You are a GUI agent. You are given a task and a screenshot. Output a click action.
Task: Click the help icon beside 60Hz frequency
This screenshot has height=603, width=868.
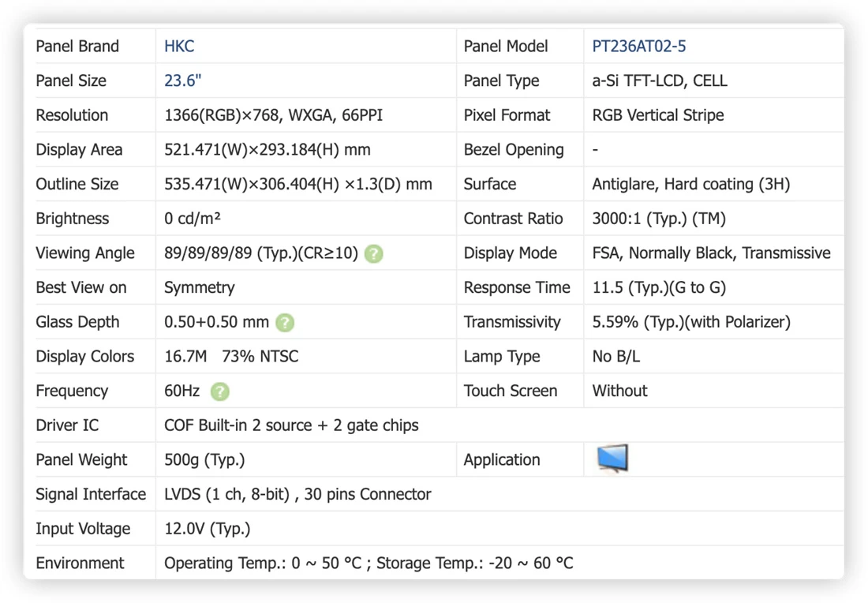click(220, 391)
